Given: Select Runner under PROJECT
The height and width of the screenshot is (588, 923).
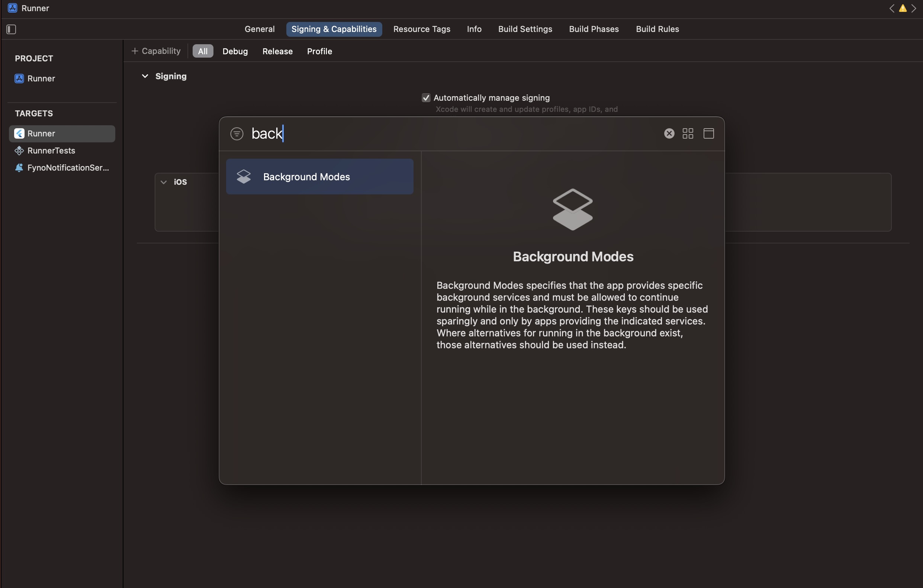Looking at the screenshot, I should [41, 78].
